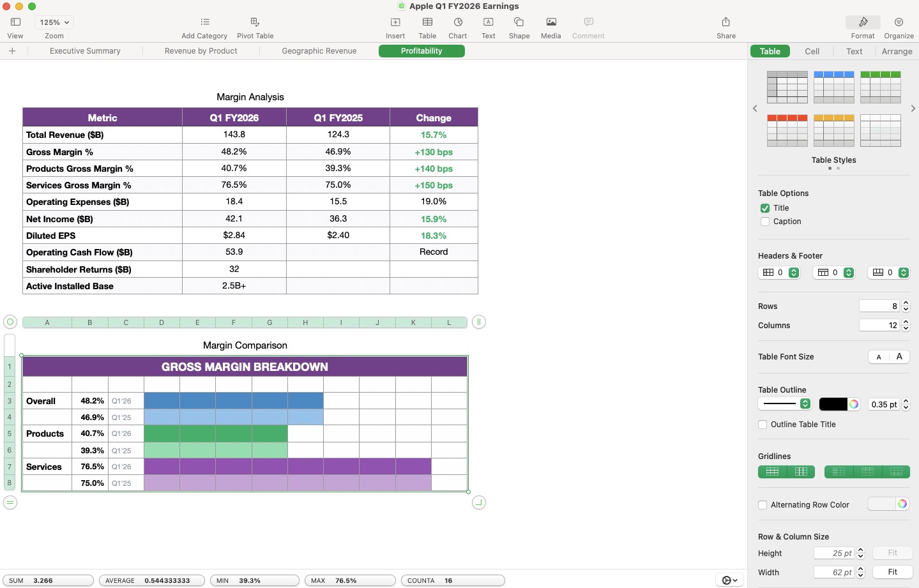Enable Alternating Row Color checkbox
The height and width of the screenshot is (588, 919).
point(763,505)
